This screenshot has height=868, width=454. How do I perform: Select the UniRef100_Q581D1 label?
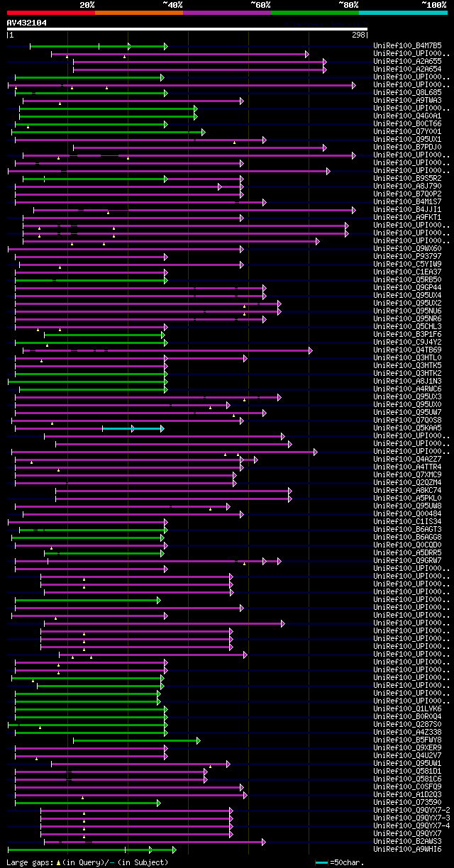(x=407, y=772)
